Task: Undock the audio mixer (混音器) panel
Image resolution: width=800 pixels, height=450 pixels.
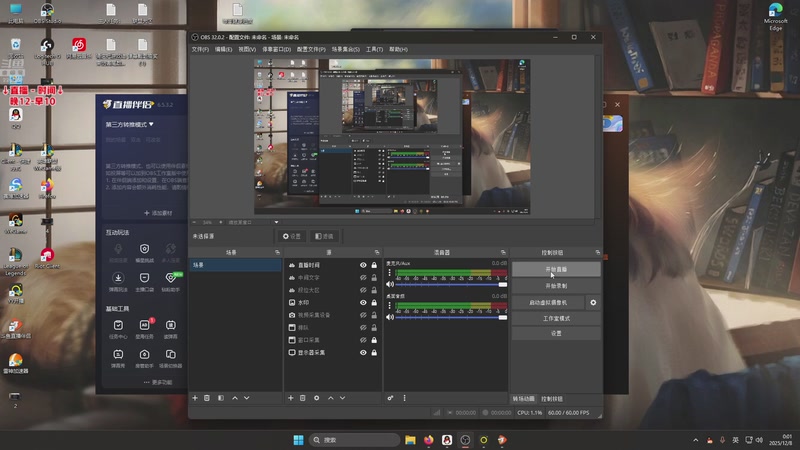Action: [503, 253]
